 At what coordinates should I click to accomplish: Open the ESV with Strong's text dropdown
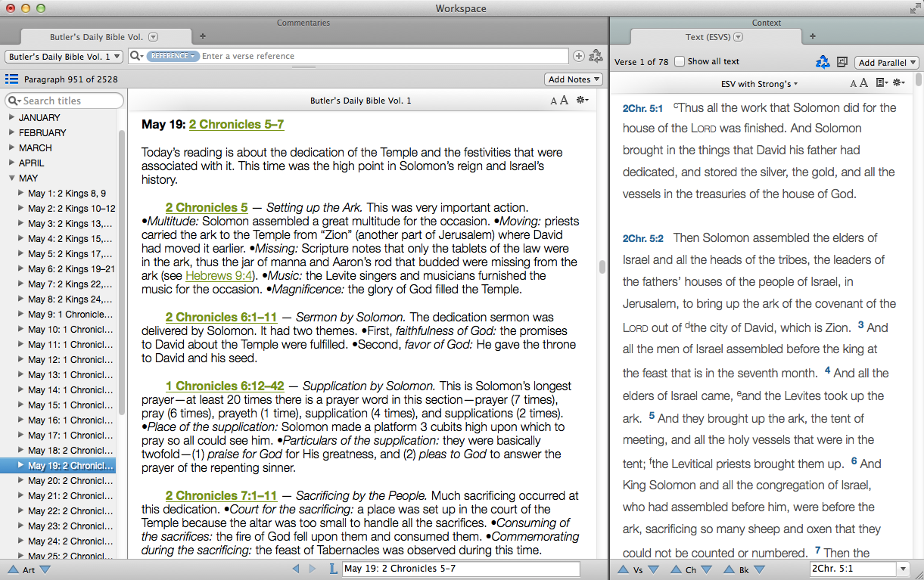pyautogui.click(x=759, y=84)
